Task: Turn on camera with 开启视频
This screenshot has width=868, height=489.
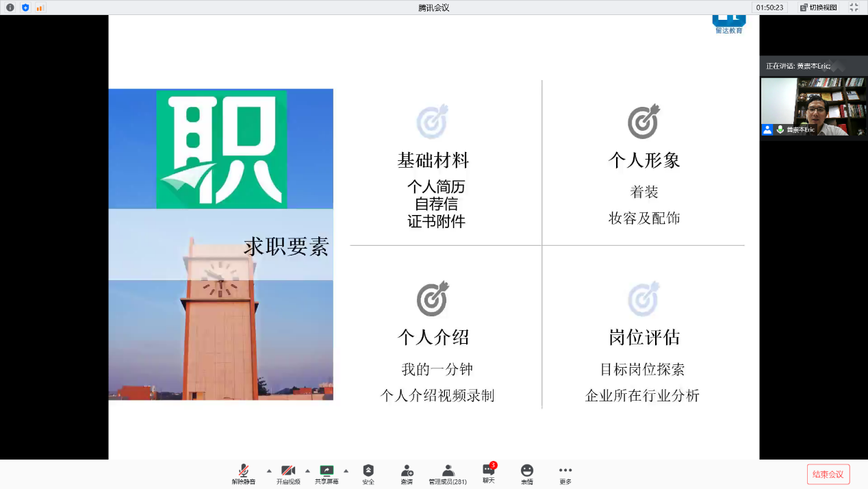Action: click(288, 474)
